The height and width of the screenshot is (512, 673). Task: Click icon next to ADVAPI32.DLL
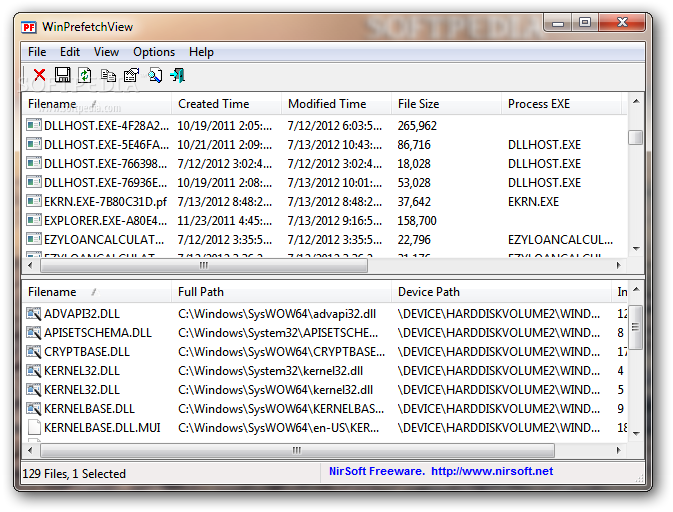[x=33, y=313]
